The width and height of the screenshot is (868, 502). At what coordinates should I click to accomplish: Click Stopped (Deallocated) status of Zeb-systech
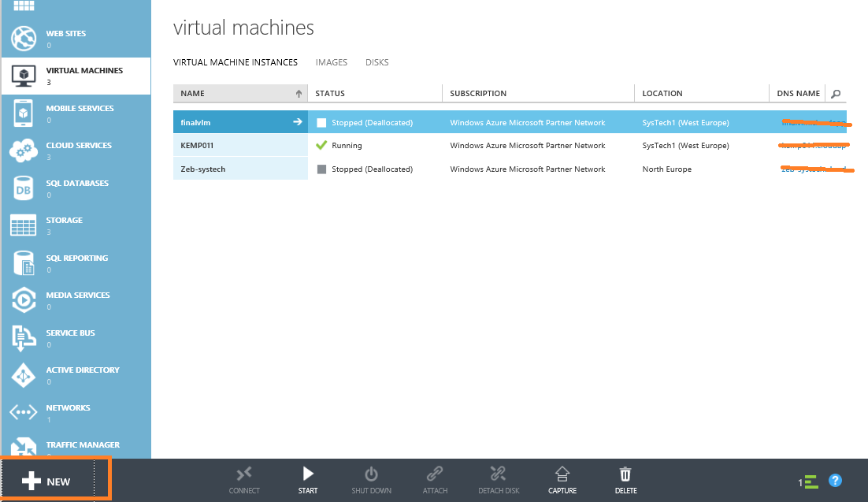[x=372, y=169]
